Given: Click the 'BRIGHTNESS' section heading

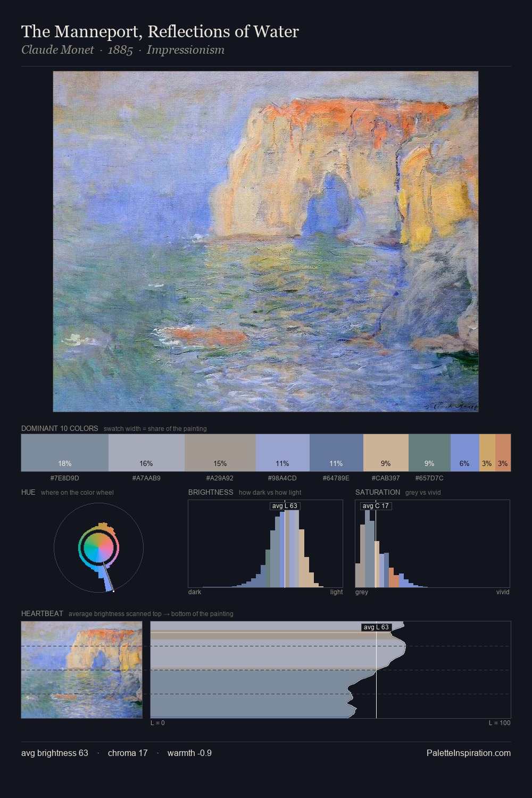Looking at the screenshot, I should tap(211, 492).
